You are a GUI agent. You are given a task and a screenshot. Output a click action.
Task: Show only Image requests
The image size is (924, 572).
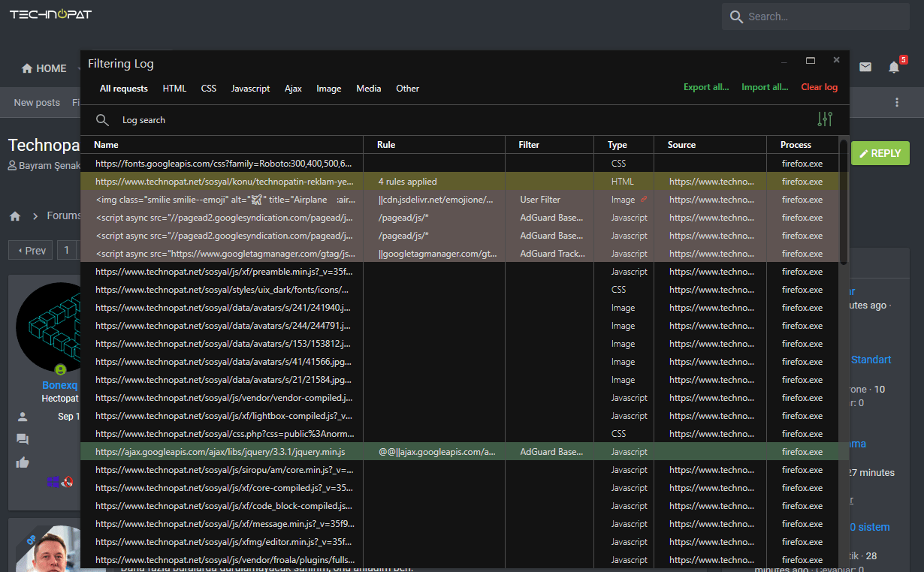coord(328,89)
